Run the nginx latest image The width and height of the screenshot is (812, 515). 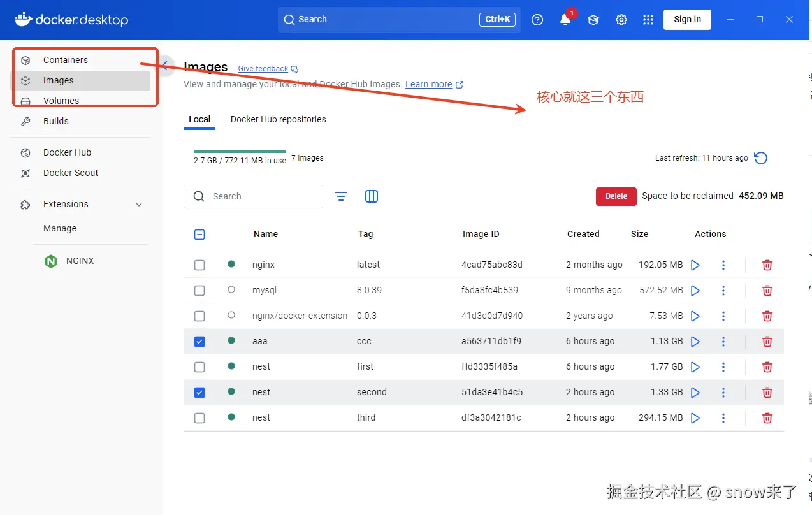695,265
